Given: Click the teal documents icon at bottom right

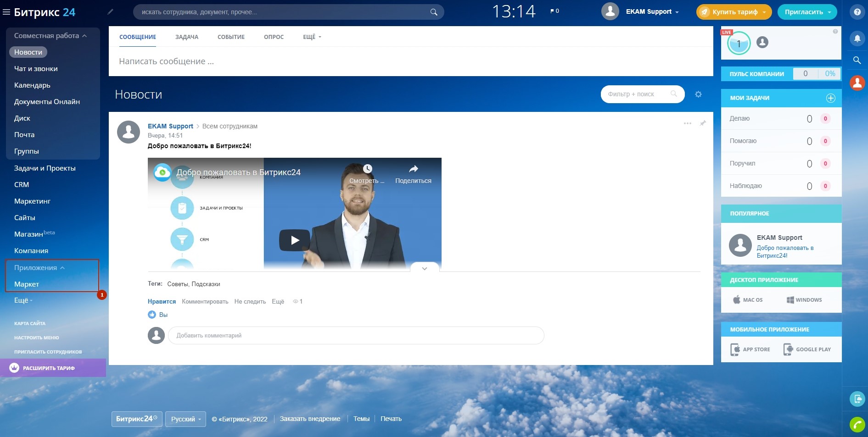Looking at the screenshot, I should [857, 399].
